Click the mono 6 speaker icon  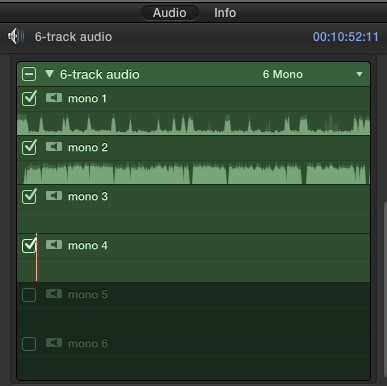pyautogui.click(x=54, y=343)
